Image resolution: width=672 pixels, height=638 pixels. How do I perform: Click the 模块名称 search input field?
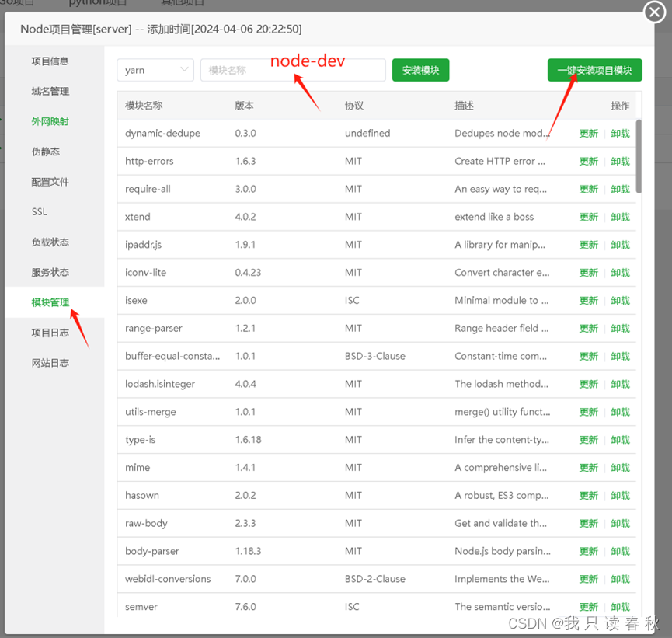coord(295,69)
